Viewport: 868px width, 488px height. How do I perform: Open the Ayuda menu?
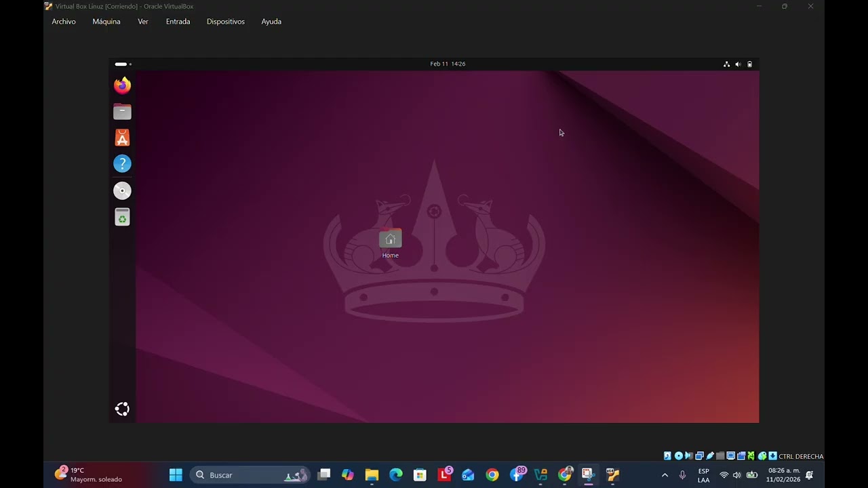[x=271, y=22]
